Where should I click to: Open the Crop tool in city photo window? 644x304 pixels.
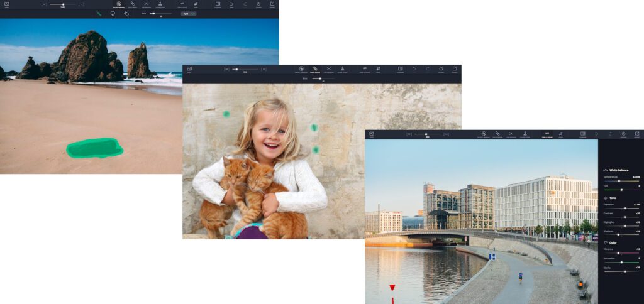560,134
